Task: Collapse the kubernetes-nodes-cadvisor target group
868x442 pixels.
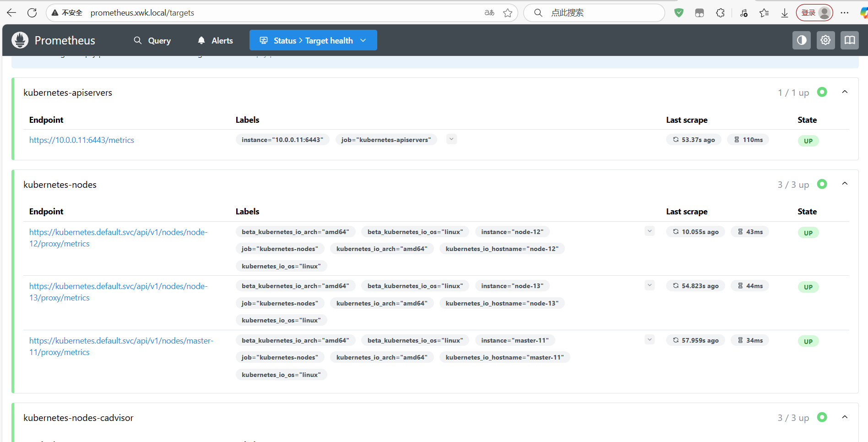Action: coord(845,417)
